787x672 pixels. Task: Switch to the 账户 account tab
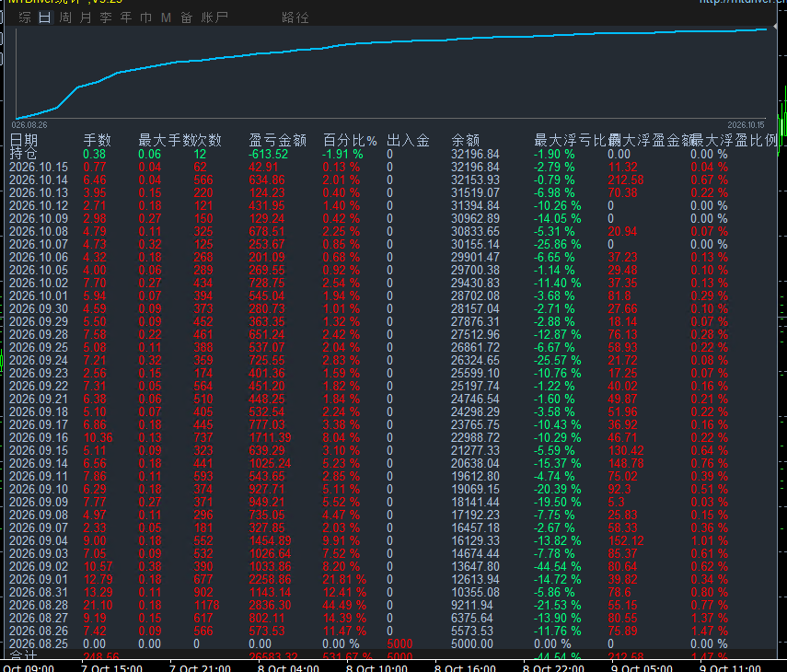tap(214, 18)
